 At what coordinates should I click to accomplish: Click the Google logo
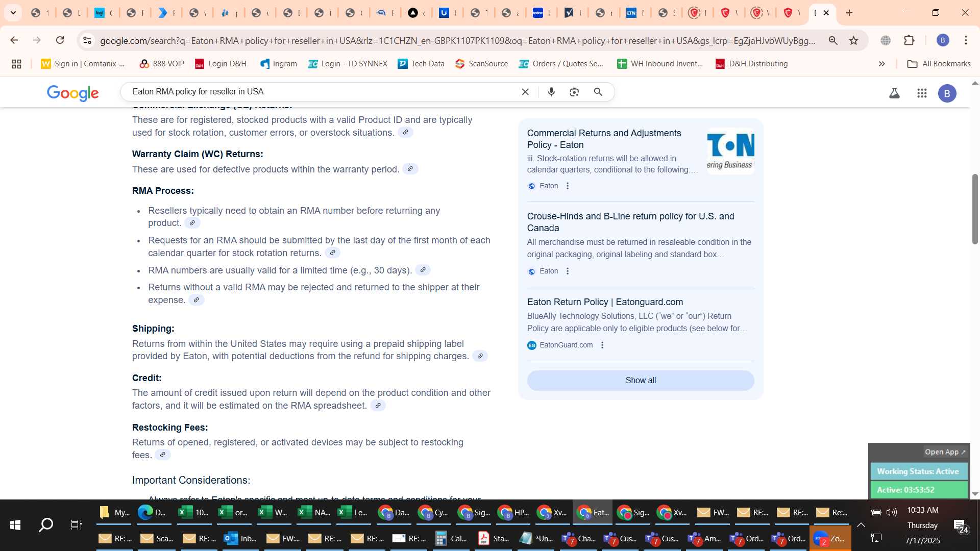point(72,93)
